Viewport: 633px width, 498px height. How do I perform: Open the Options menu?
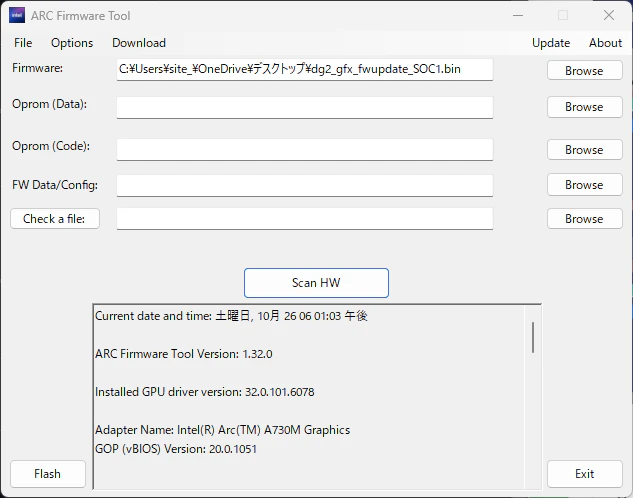(72, 43)
